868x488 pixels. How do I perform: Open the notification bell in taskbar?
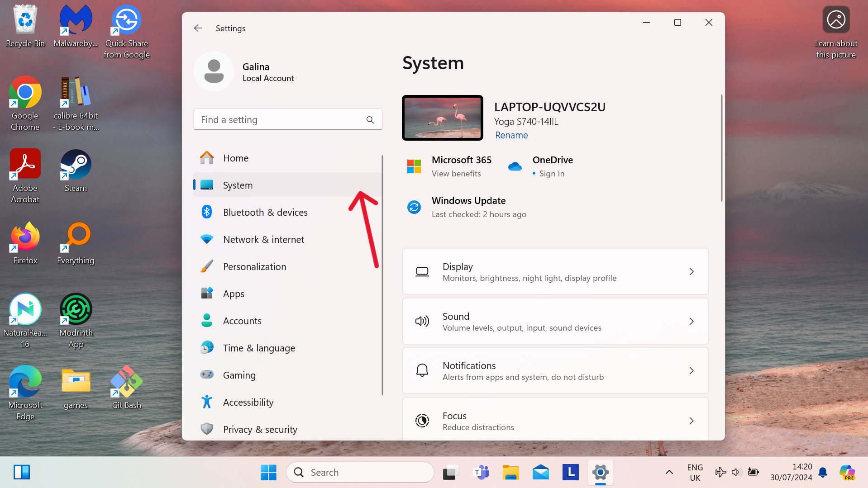tap(823, 473)
